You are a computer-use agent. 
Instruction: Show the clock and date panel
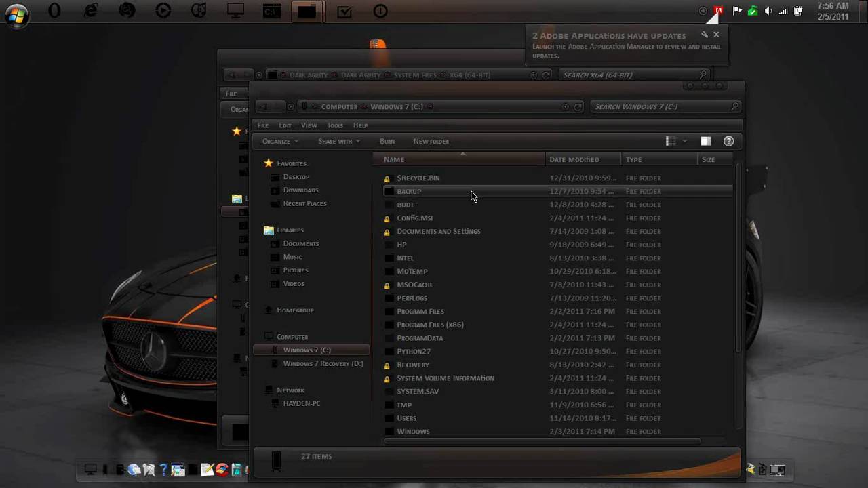click(x=833, y=12)
